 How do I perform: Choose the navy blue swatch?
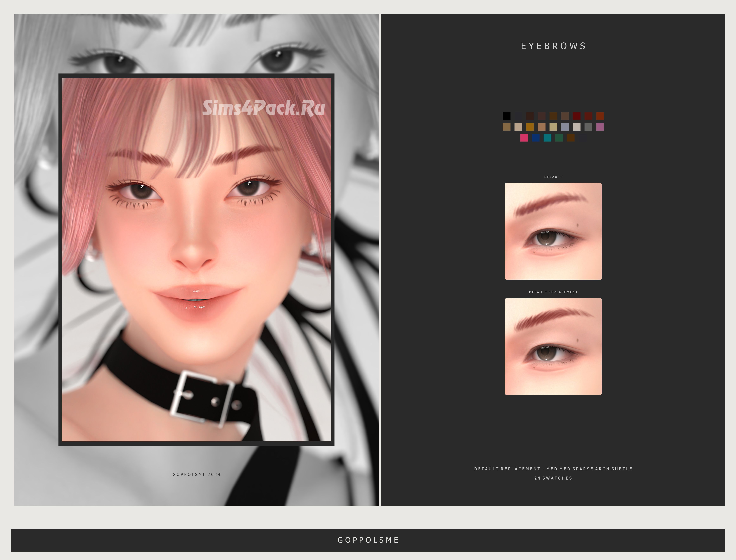click(536, 138)
